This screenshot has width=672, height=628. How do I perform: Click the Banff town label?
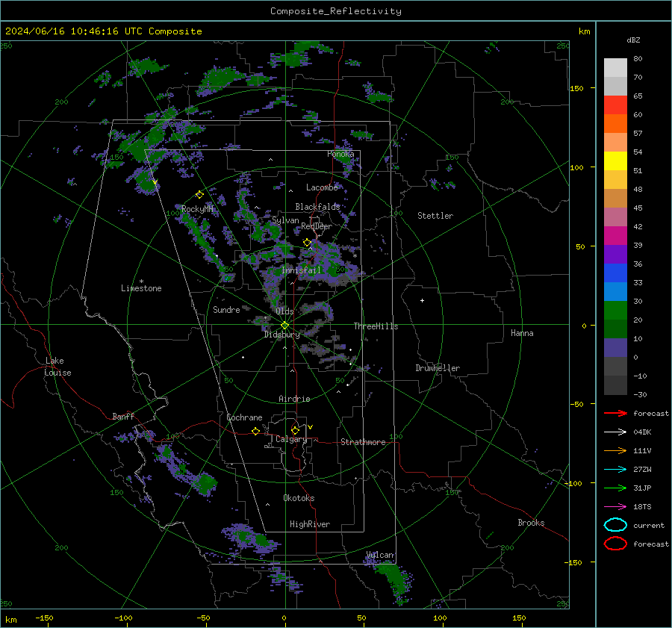[x=123, y=416]
